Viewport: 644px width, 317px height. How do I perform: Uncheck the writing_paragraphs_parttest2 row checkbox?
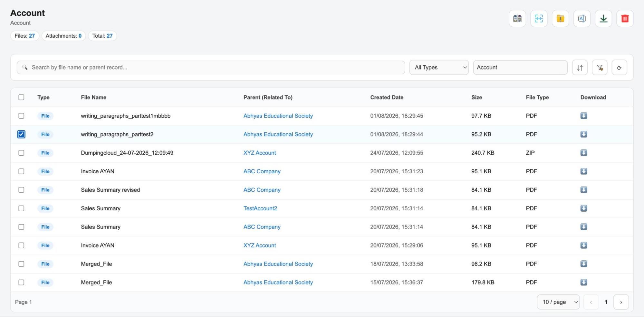point(21,134)
